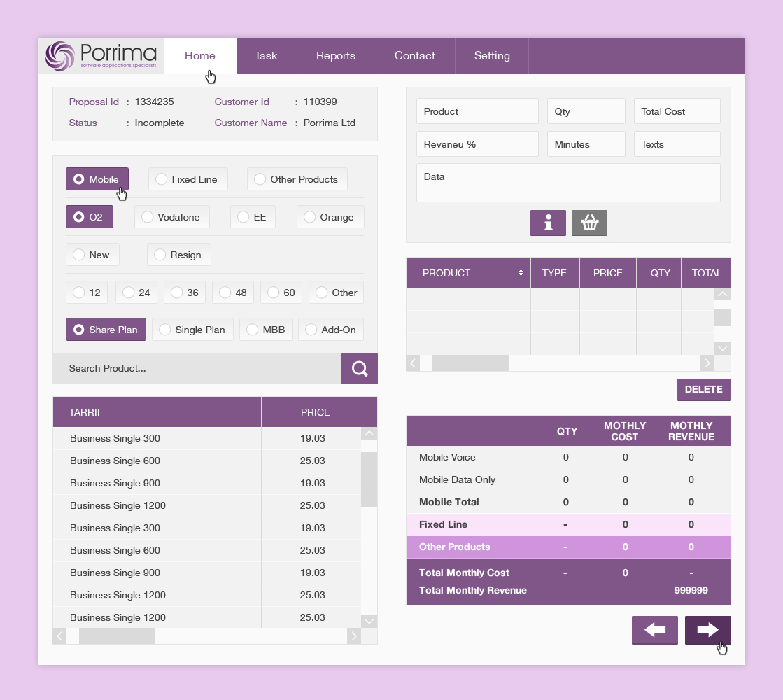Click the forward arrow navigation icon
Image resolution: width=783 pixels, height=700 pixels.
point(707,630)
